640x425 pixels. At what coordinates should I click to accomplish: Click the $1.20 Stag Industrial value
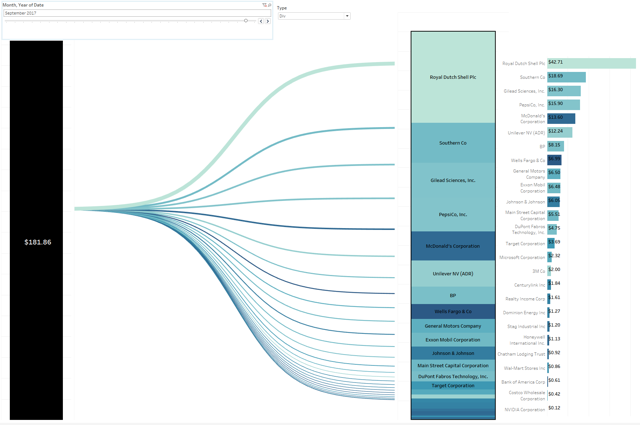pyautogui.click(x=554, y=325)
